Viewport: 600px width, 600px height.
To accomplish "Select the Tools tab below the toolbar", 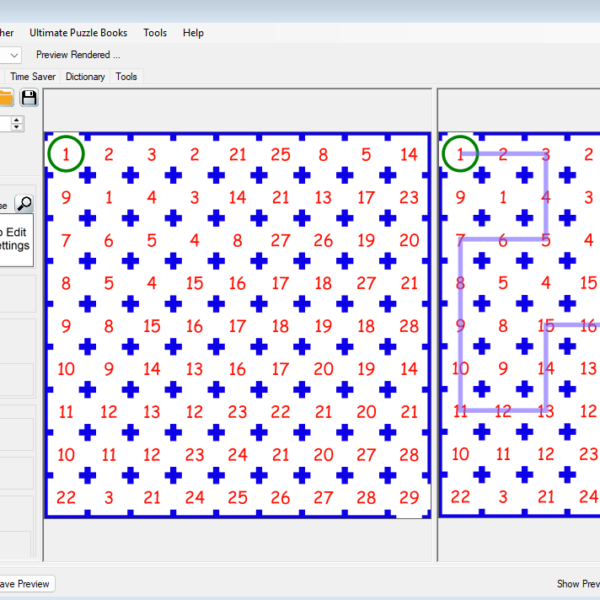I will (126, 76).
